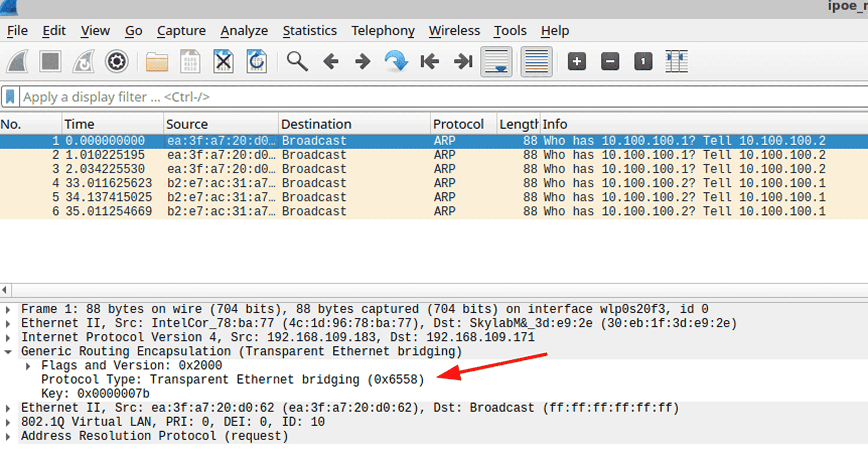Find a packet with magnifier icon
Viewport: 868px width, 449px height.
[x=297, y=61]
